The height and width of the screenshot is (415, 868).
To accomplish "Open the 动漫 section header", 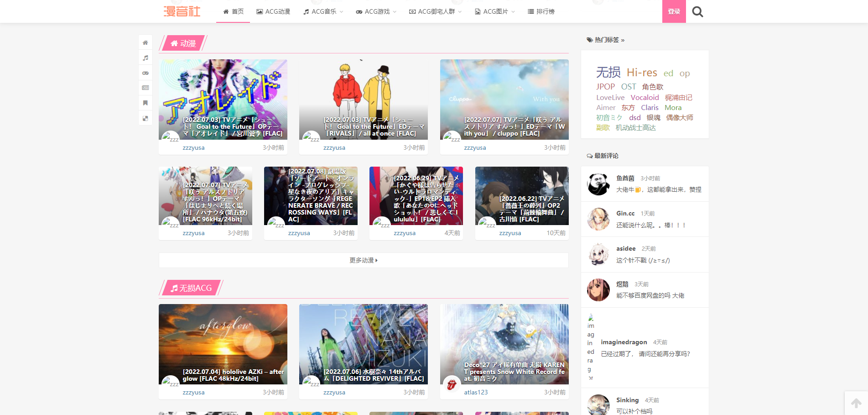I will pyautogui.click(x=183, y=43).
